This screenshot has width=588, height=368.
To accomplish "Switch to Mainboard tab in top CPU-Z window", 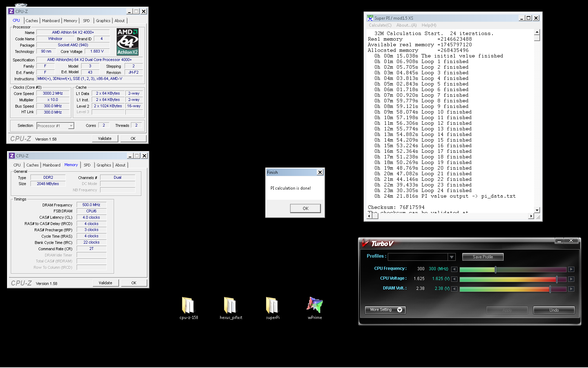I will (x=51, y=21).
